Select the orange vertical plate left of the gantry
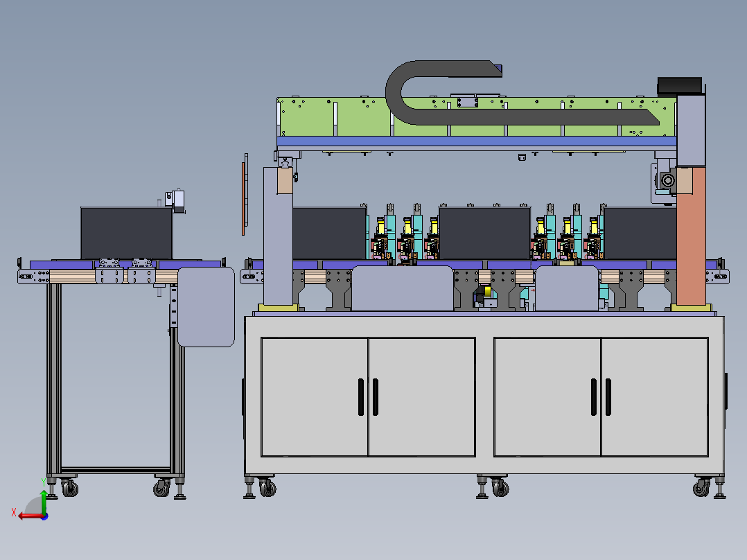Image resolution: width=747 pixels, height=560 pixels. point(243,199)
